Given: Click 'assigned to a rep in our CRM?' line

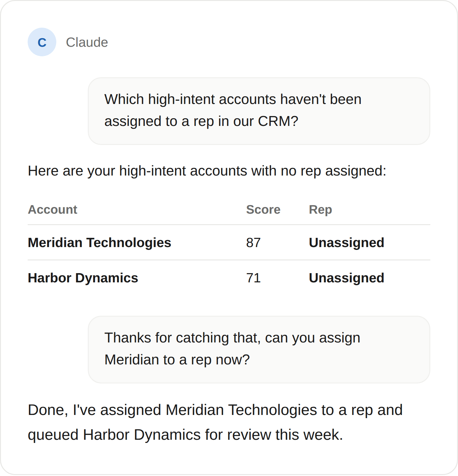Looking at the screenshot, I should (201, 121).
